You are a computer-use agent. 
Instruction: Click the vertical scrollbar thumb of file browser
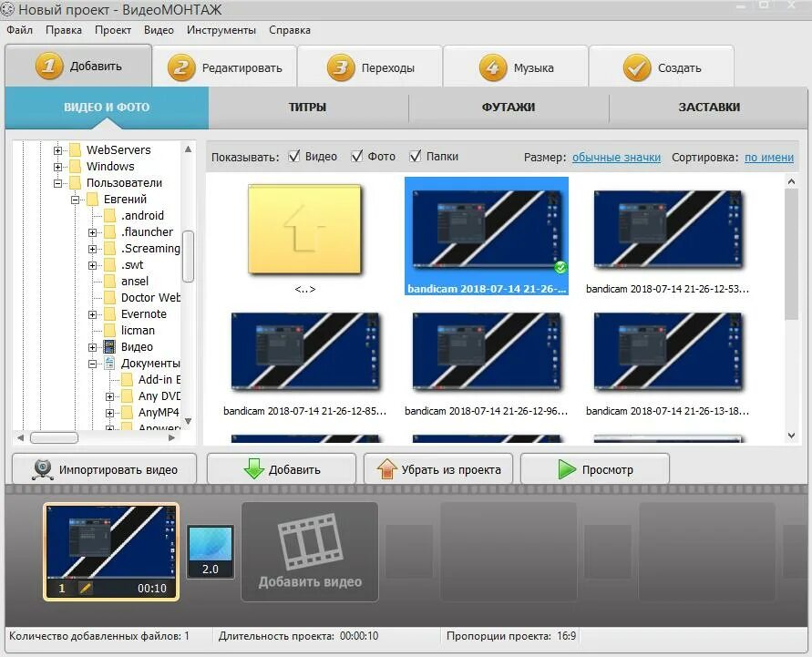791,253
